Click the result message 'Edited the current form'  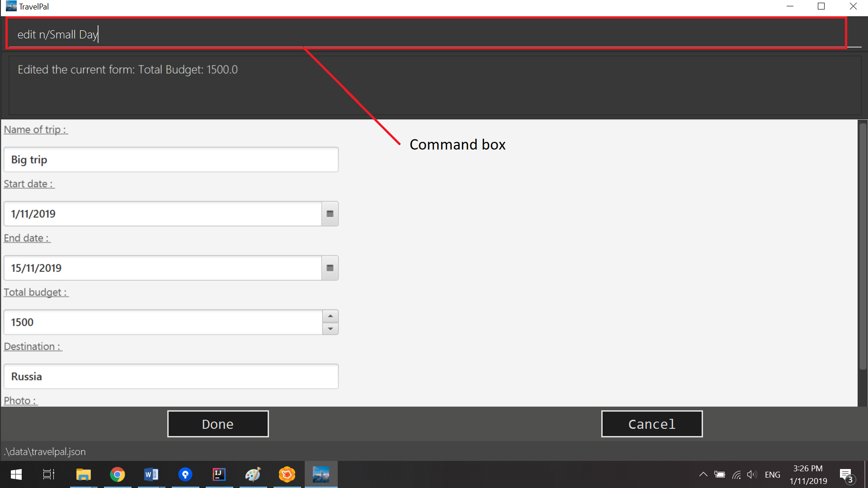127,70
